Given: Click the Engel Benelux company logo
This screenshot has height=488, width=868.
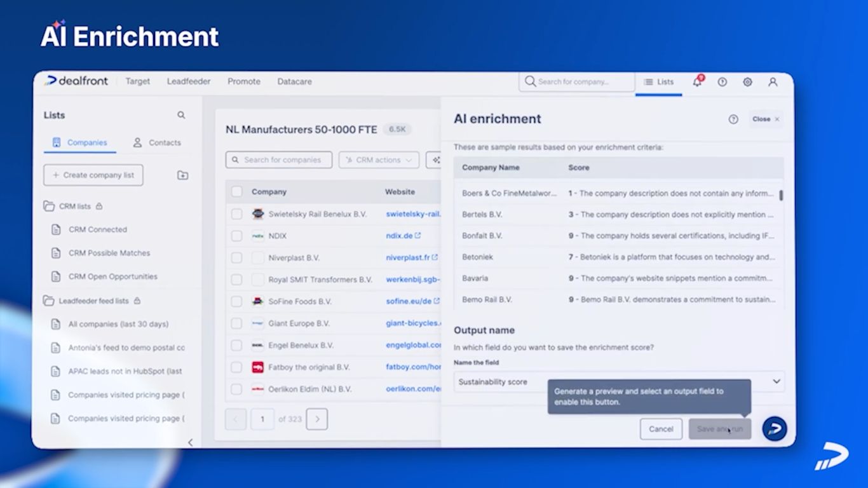Looking at the screenshot, I should tap(258, 345).
